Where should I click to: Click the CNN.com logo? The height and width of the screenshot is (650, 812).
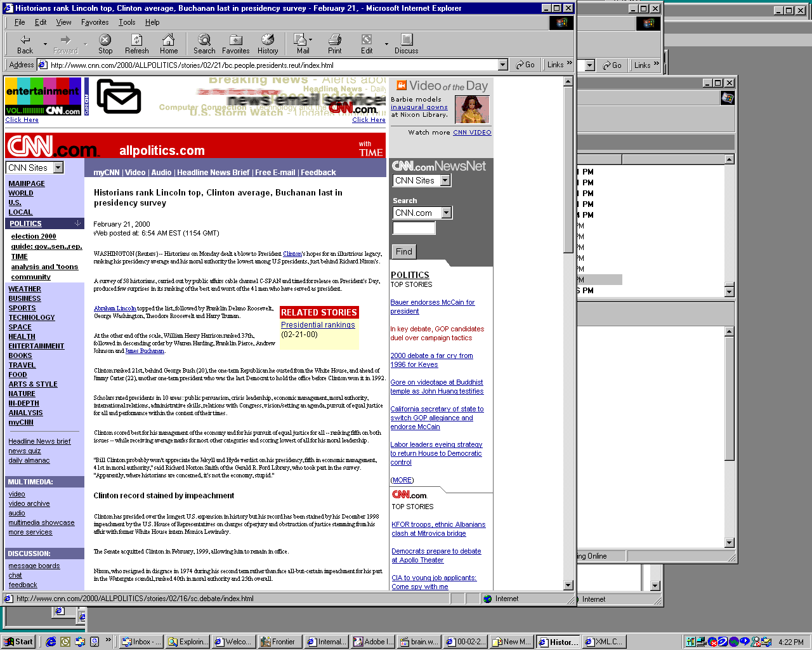point(53,147)
